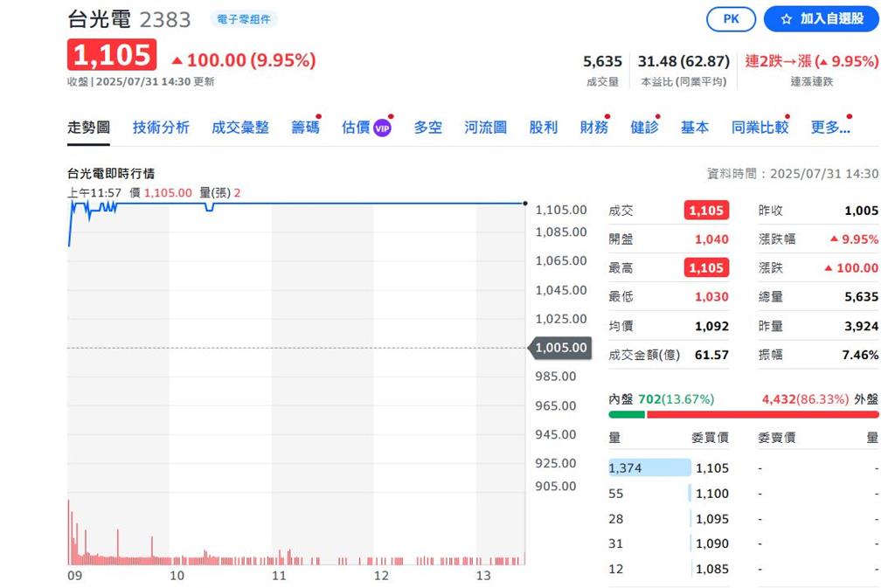This screenshot has width=895, height=588.
Task: Click the 委賣價 column header
Action: (x=776, y=438)
